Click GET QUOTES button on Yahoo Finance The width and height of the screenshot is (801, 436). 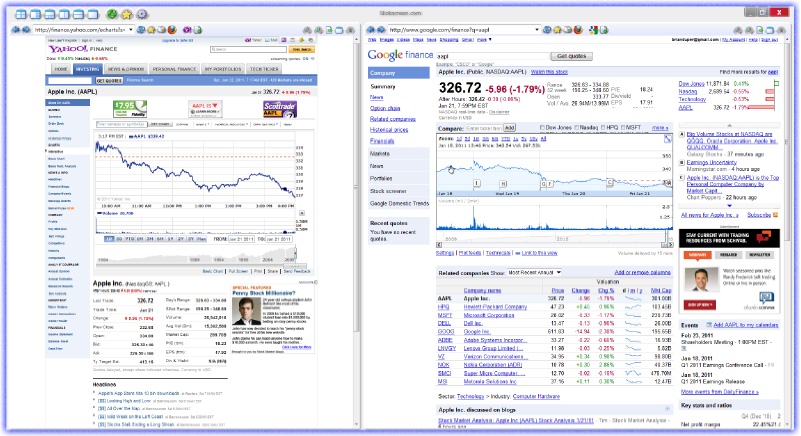[109, 81]
